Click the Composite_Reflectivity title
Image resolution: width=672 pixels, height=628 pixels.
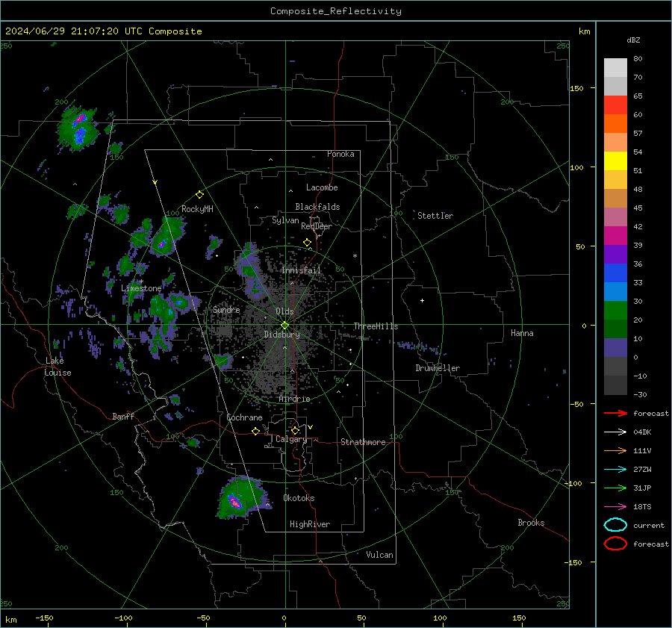pos(336,11)
